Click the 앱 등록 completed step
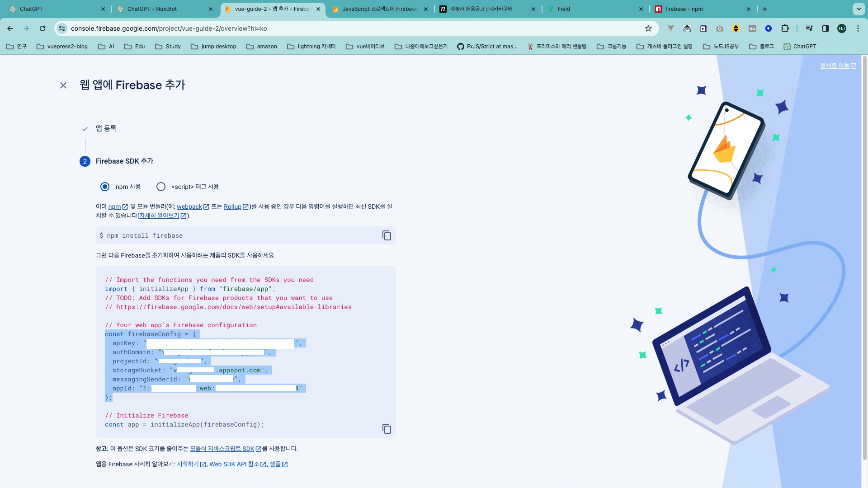The image size is (868, 488). (x=106, y=128)
